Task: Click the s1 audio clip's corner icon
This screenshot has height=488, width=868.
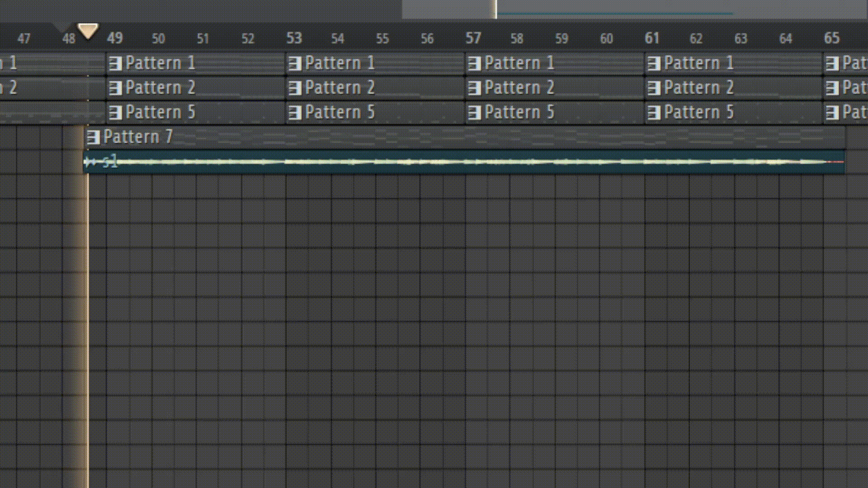Action: 89,161
